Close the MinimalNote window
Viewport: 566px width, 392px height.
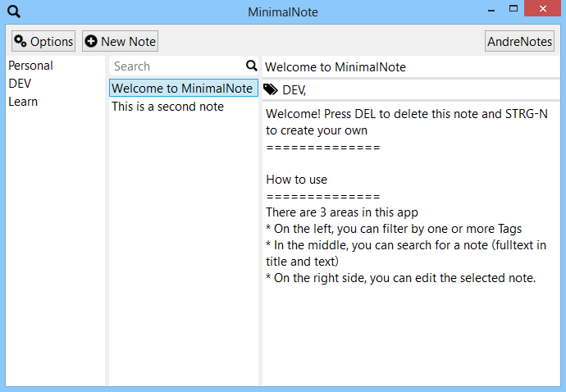[542, 9]
